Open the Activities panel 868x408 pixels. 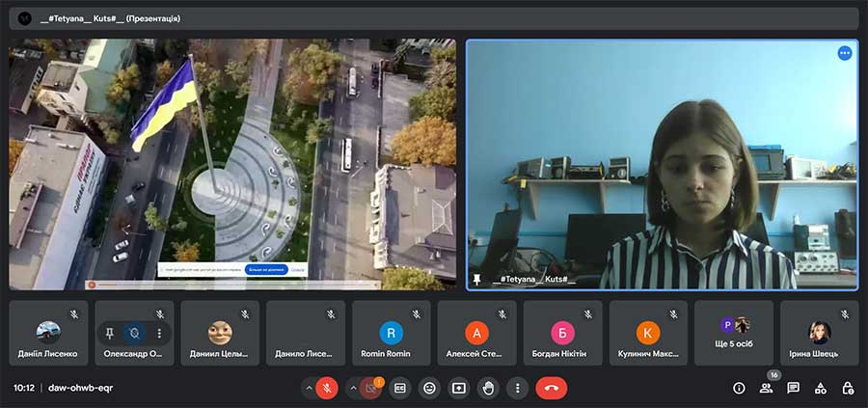(821, 388)
